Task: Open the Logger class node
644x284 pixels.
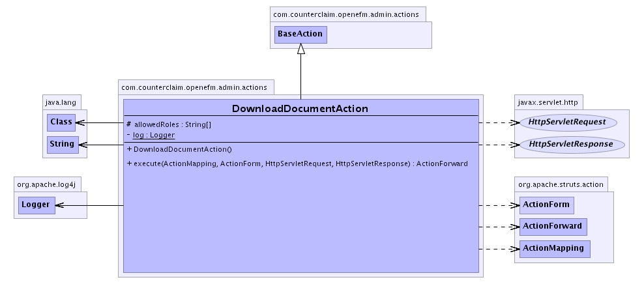Action: (36, 205)
